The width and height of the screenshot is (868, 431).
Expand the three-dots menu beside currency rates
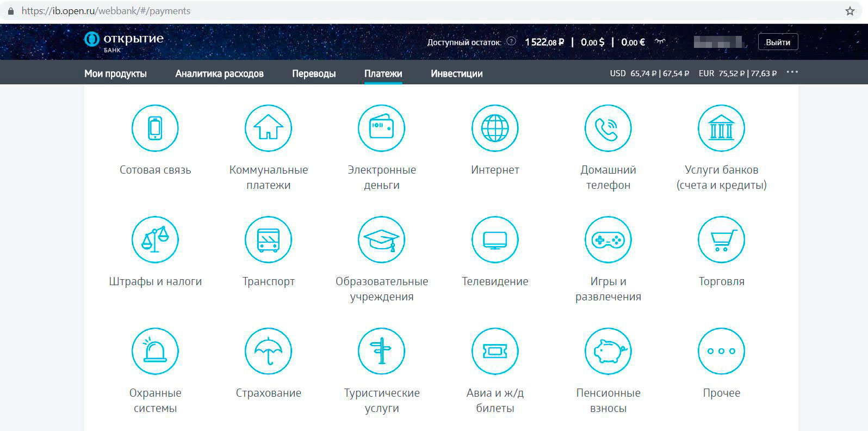tap(792, 72)
